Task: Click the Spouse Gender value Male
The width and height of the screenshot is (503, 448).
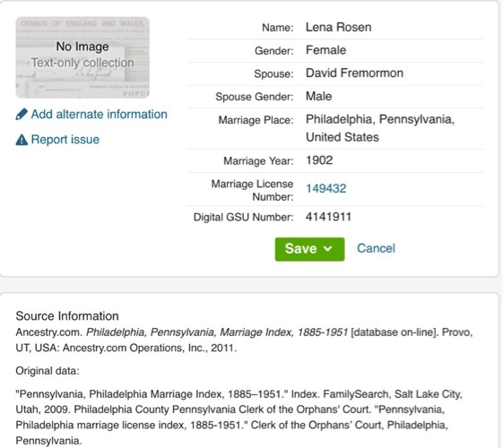Action: [319, 96]
